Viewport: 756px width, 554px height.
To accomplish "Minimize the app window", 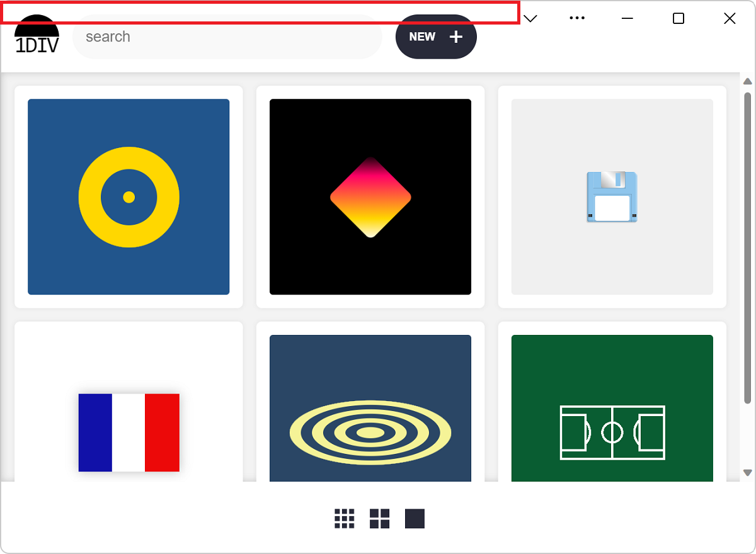I will pos(627,18).
